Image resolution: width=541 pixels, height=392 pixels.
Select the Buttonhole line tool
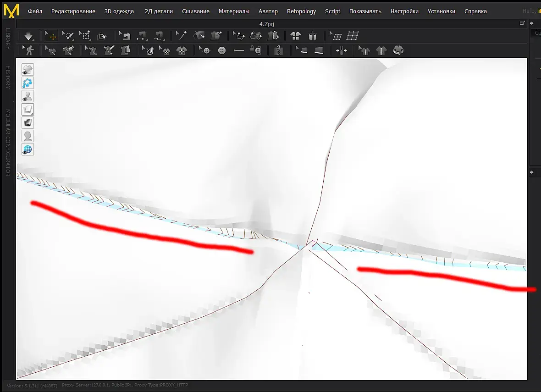(x=238, y=50)
